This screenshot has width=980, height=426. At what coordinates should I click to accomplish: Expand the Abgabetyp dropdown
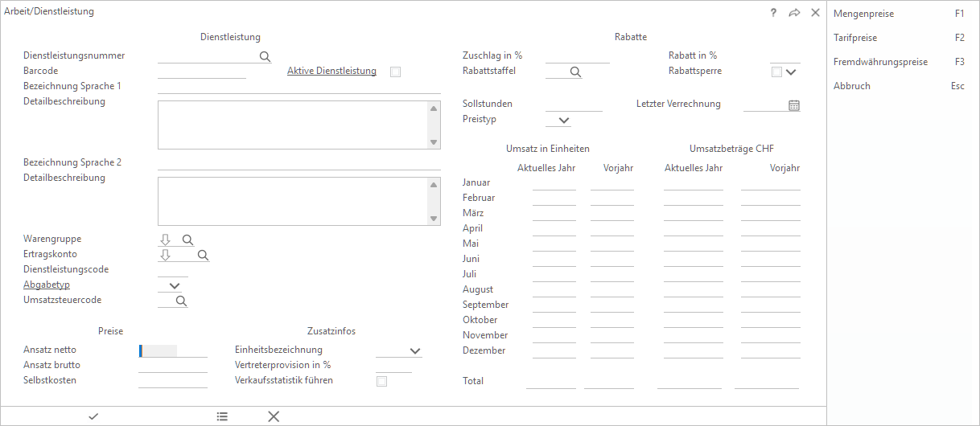tap(175, 285)
